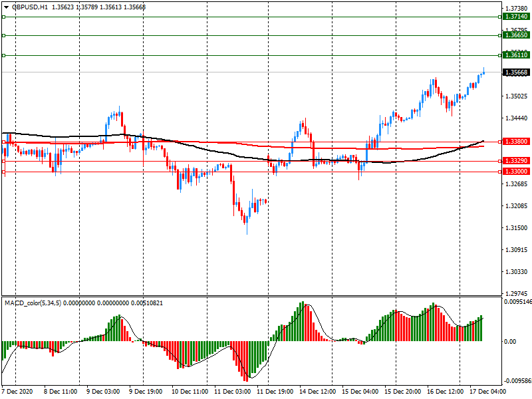Screen dimensions: 532x399
Task: Click the green 1.36110 price level label
Action: (516, 55)
